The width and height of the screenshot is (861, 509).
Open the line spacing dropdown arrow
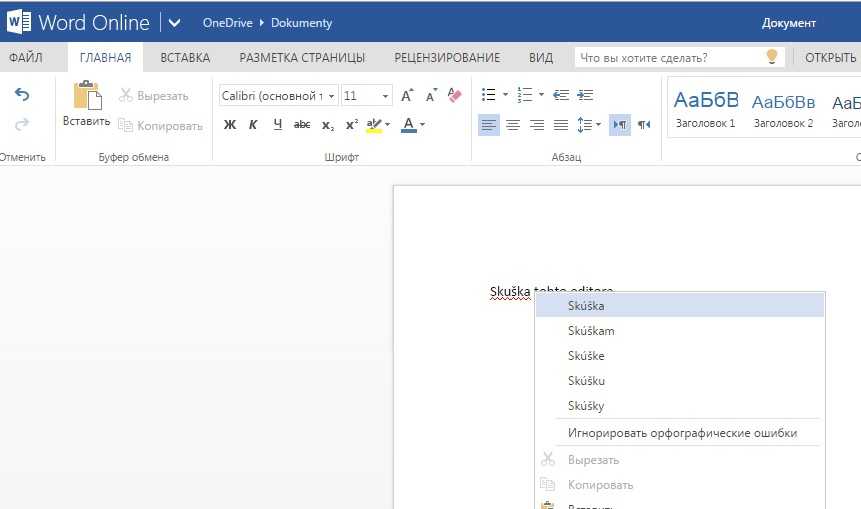(598, 125)
